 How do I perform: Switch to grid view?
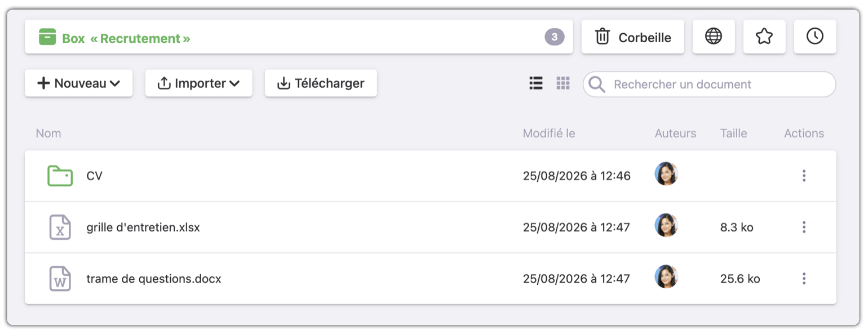(x=563, y=83)
